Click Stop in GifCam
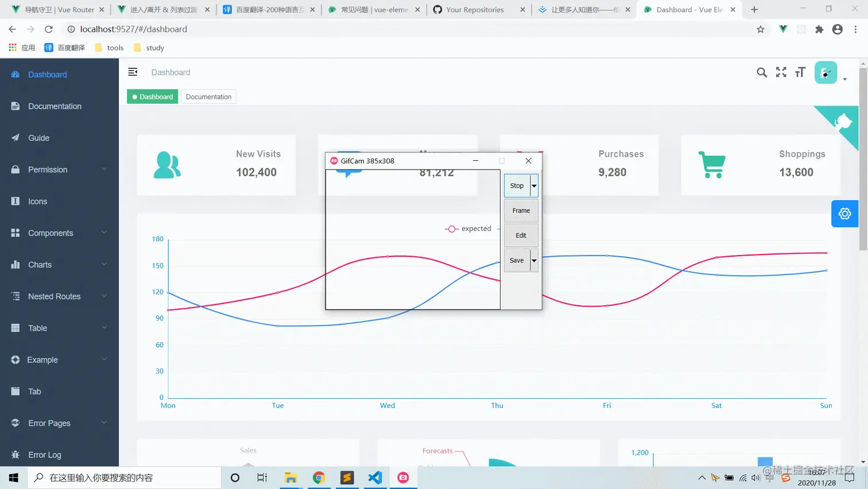The image size is (868, 489). (517, 186)
